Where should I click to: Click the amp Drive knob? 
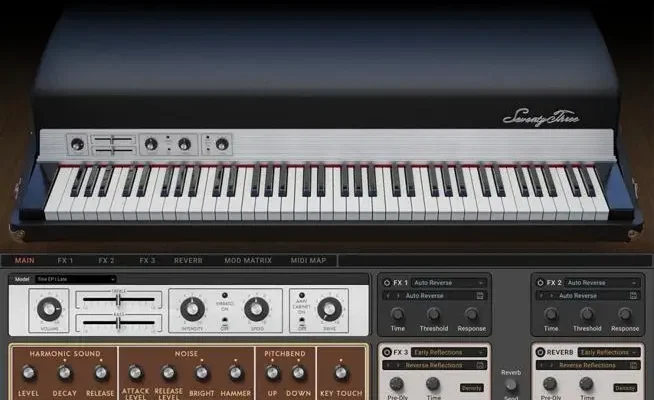pos(328,308)
